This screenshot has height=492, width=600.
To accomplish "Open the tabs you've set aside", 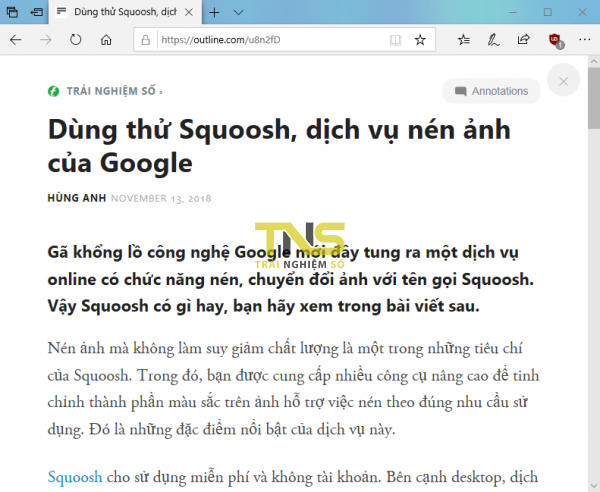I will 12,12.
